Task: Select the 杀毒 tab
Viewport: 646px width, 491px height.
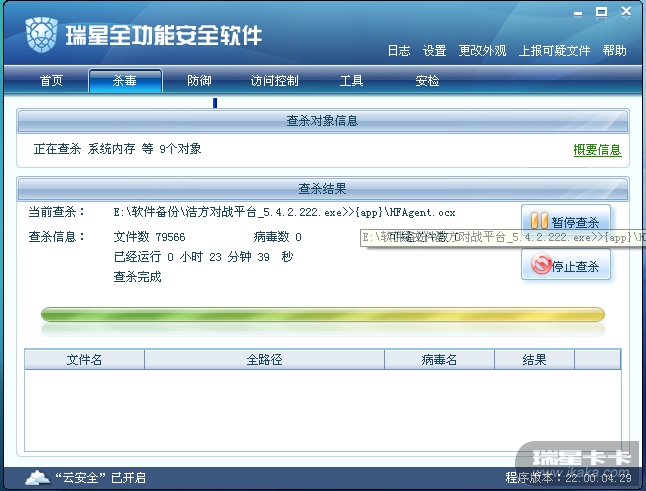Action: point(125,80)
